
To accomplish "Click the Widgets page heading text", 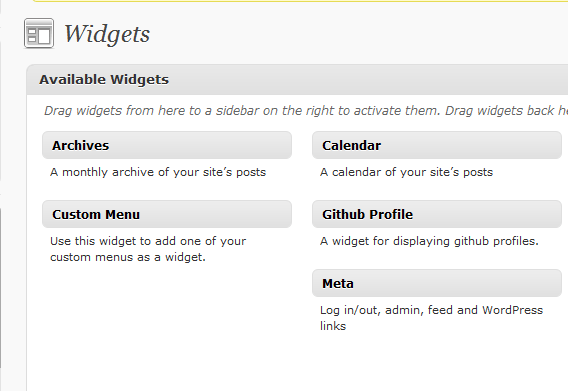I will point(107,34).
